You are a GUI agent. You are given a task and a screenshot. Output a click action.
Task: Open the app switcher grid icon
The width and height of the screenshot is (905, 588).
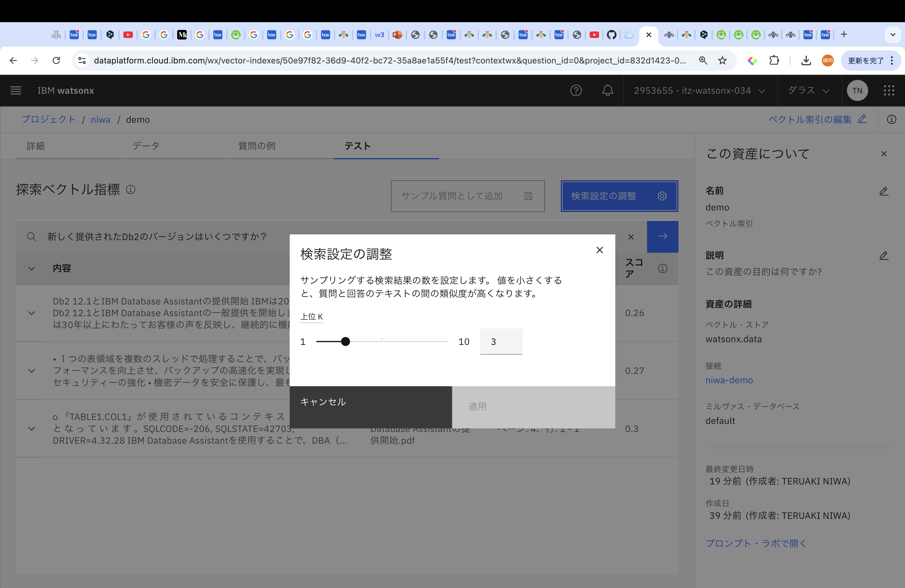(889, 90)
